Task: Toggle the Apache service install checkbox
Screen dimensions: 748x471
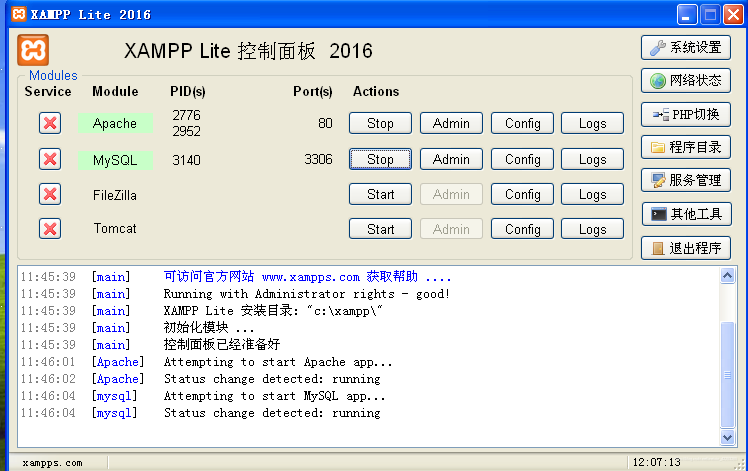Action: (x=50, y=123)
